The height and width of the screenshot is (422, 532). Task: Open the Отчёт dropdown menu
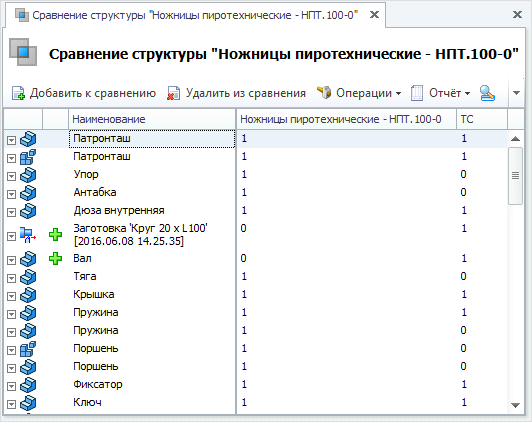pos(440,93)
